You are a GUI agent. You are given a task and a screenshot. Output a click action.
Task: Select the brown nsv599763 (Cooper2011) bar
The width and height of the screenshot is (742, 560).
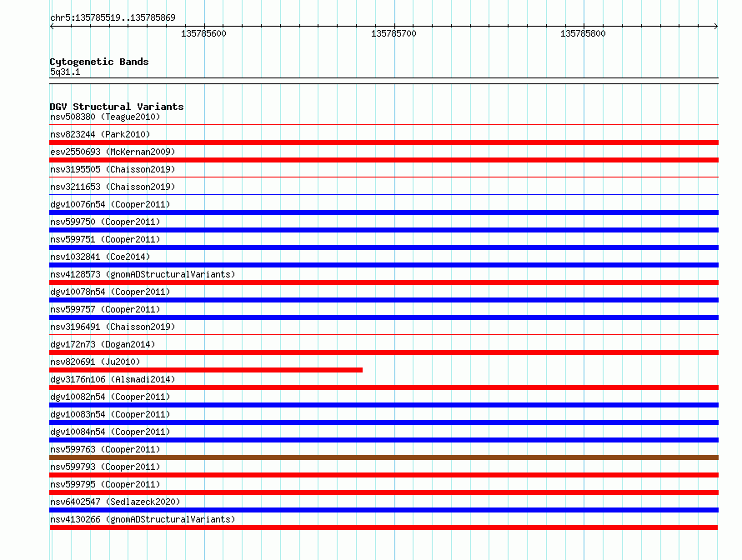coord(384,457)
